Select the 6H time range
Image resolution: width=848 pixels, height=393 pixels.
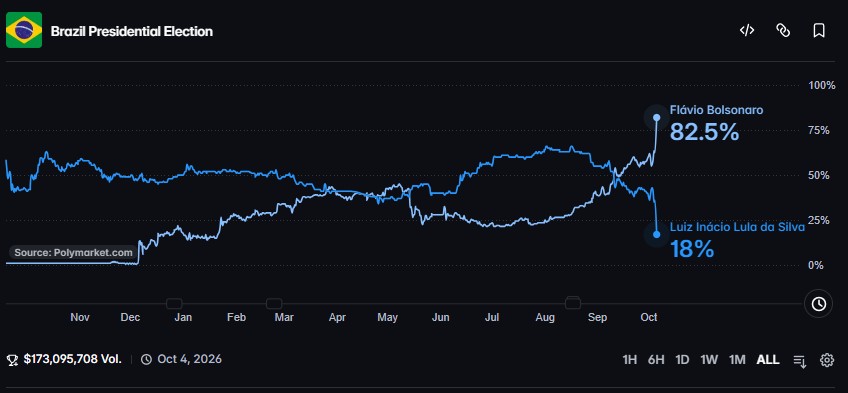pyautogui.click(x=656, y=360)
